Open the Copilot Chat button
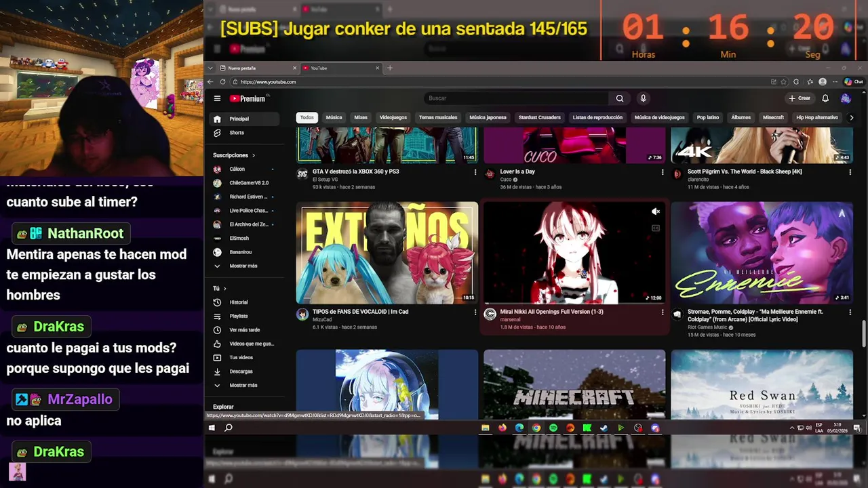The image size is (868, 488). 853,81
